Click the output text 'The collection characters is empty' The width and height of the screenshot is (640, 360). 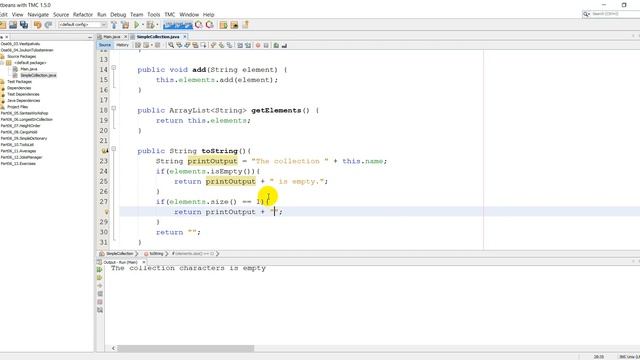[x=188, y=268]
